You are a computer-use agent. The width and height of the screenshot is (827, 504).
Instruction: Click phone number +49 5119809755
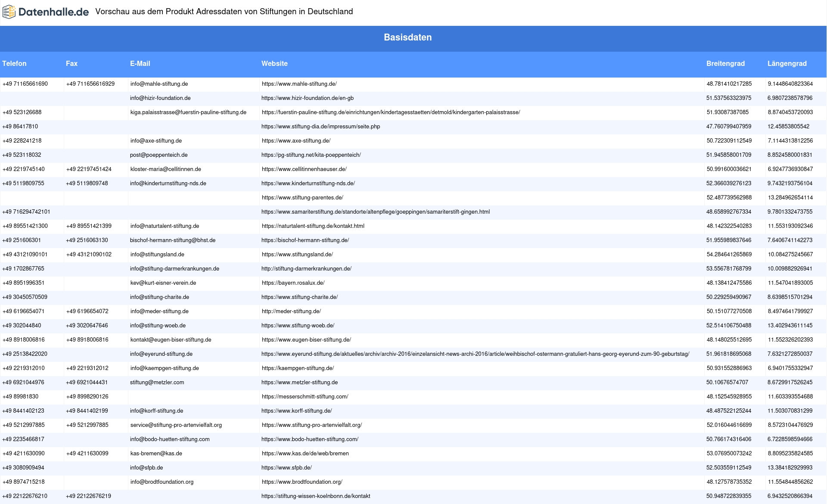[x=23, y=184]
